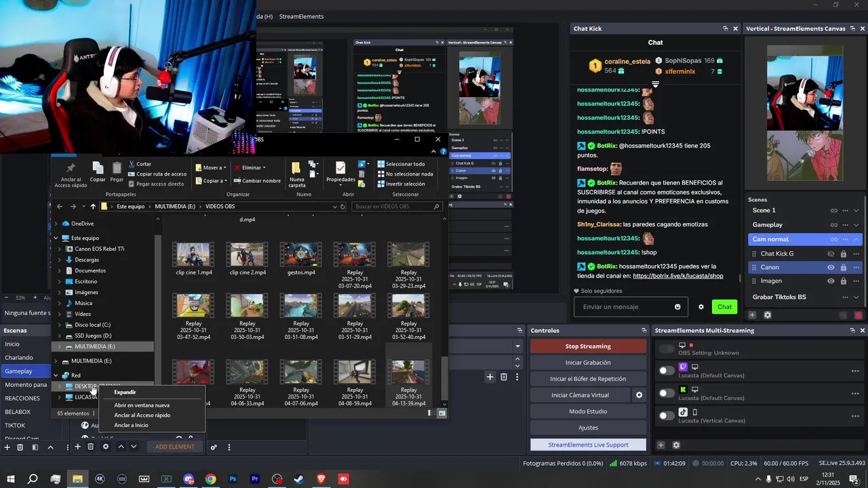Expand Gameplay scene chevron in canvas panel
This screenshot has width=868, height=488.
pos(856,225)
